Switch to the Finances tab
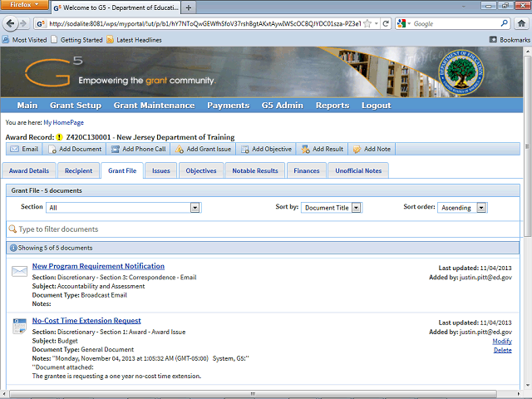Image resolution: width=532 pixels, height=399 pixels. (307, 170)
